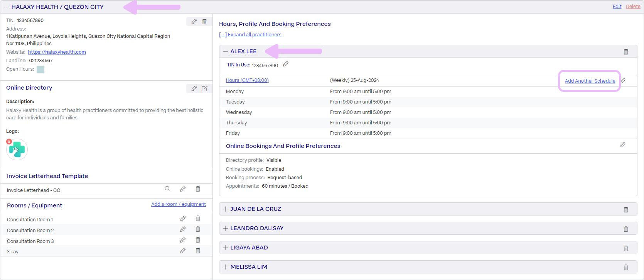644x280 pixels.
Task: Edit hours schedule pencil icon
Action: (623, 81)
